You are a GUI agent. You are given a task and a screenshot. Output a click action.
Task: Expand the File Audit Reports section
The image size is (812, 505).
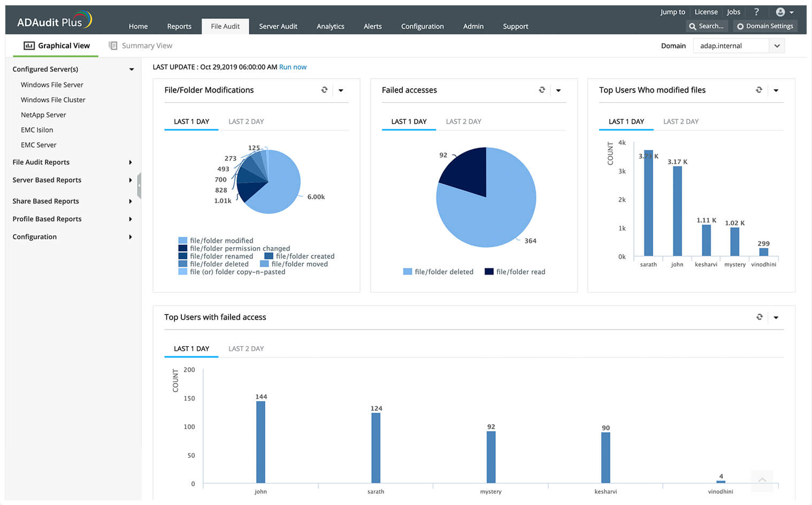pyautogui.click(x=130, y=162)
